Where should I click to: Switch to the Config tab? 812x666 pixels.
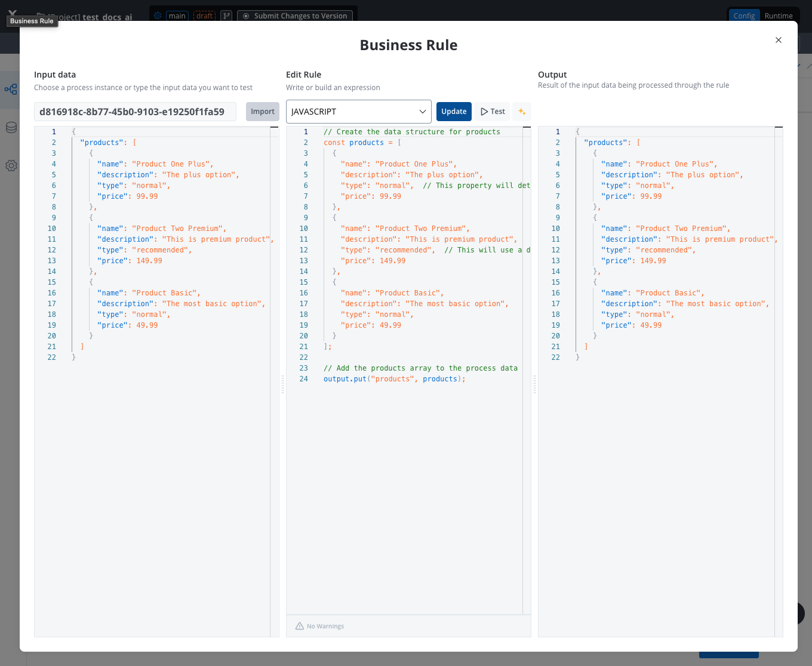pos(744,16)
